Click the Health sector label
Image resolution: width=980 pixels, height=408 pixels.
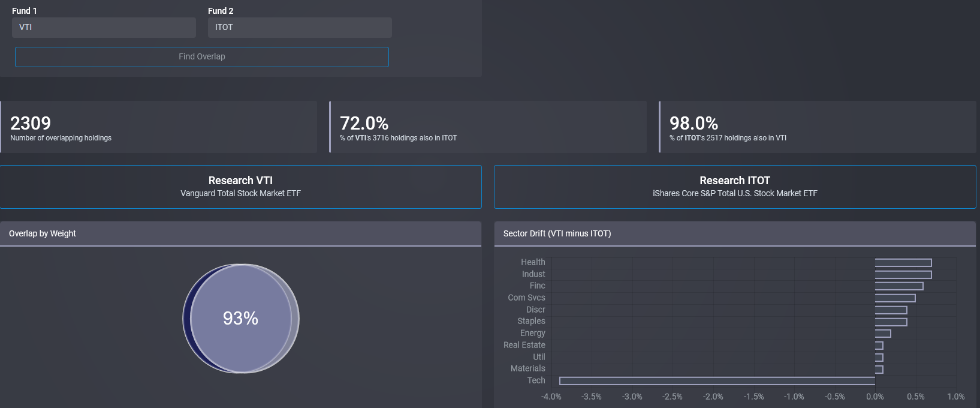click(533, 262)
